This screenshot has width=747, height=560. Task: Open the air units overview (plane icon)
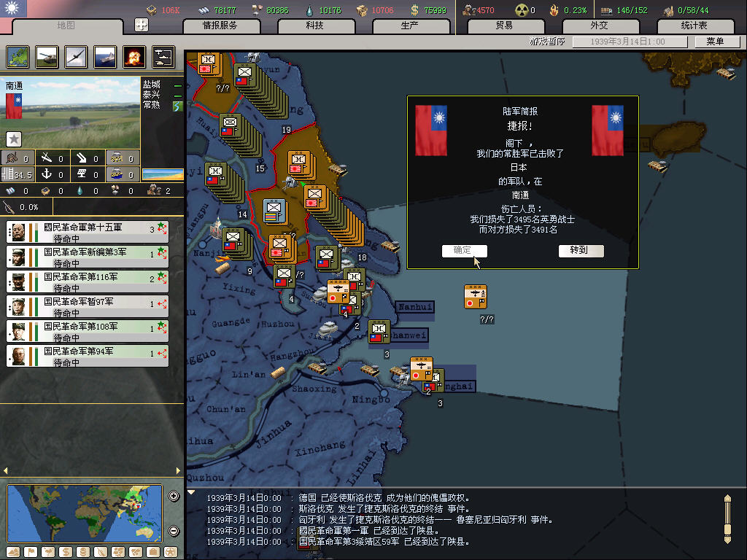76,57
